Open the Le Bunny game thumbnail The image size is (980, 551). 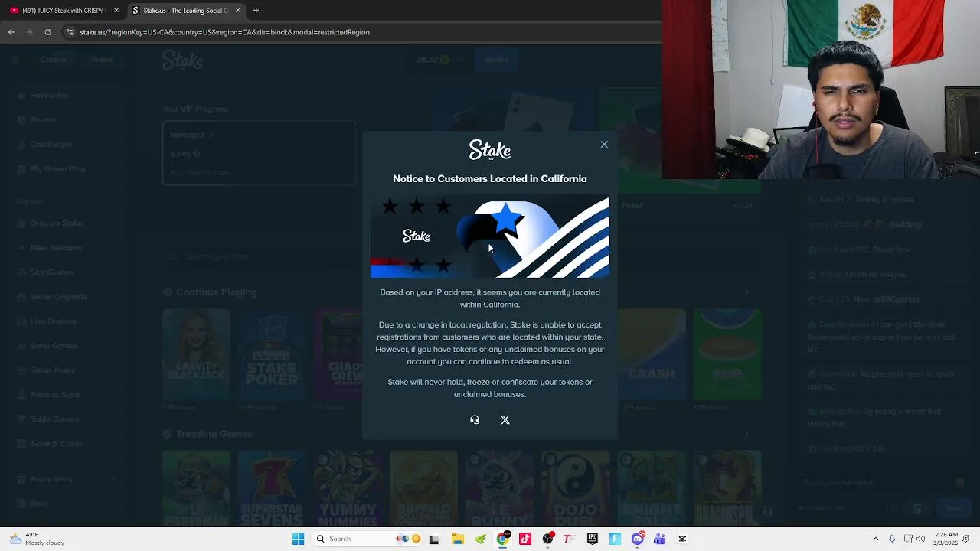[500, 488]
